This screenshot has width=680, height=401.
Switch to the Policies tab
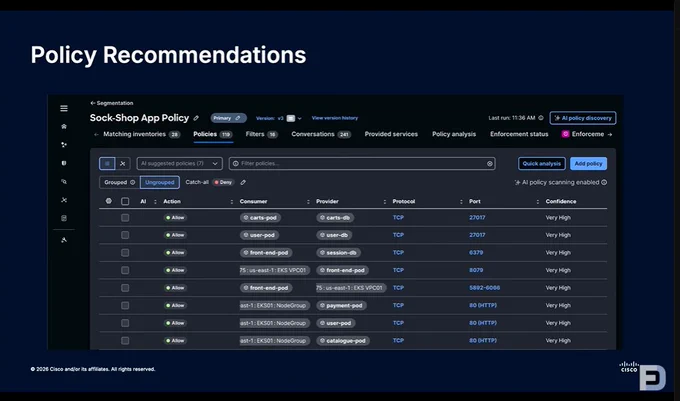coord(212,134)
